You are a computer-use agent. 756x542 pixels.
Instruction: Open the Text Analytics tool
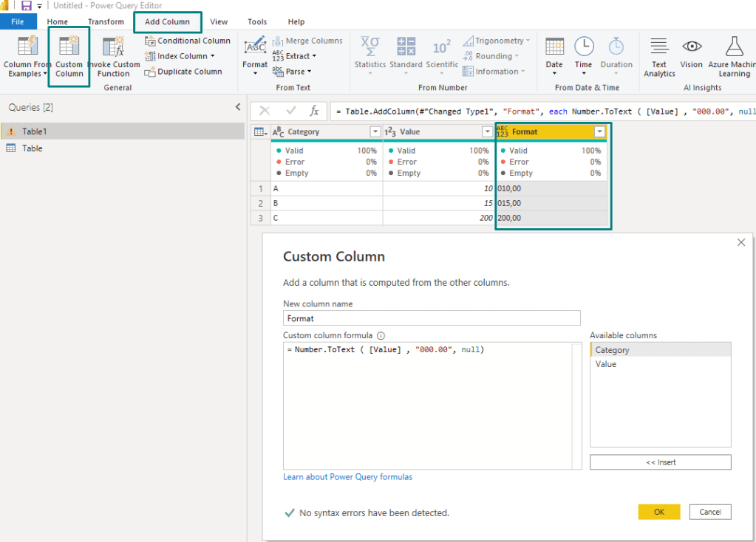[x=659, y=47]
